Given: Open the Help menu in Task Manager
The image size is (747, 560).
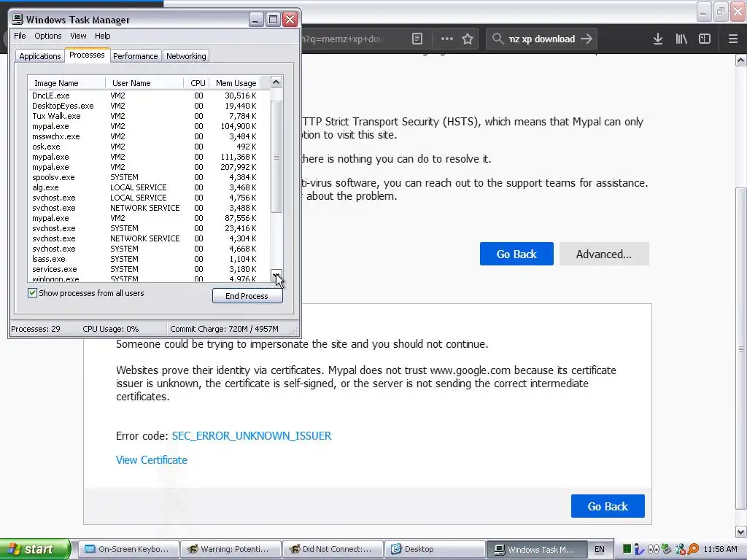Looking at the screenshot, I should click(102, 36).
